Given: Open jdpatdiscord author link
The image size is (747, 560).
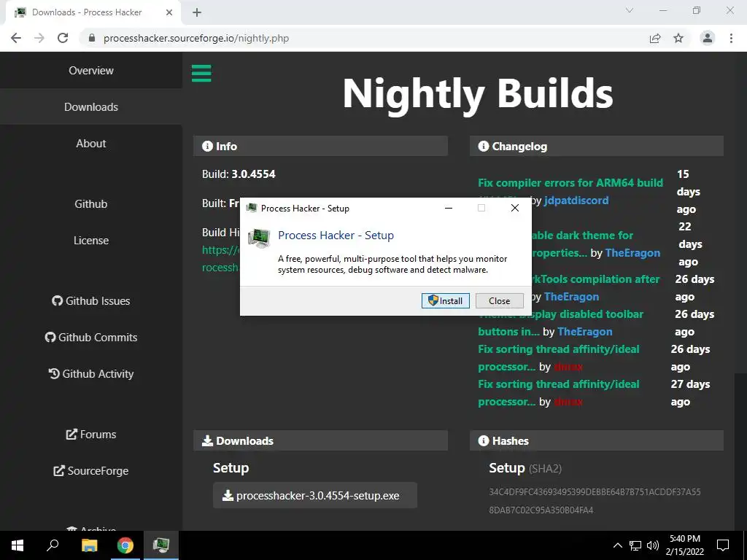Looking at the screenshot, I should (x=576, y=201).
